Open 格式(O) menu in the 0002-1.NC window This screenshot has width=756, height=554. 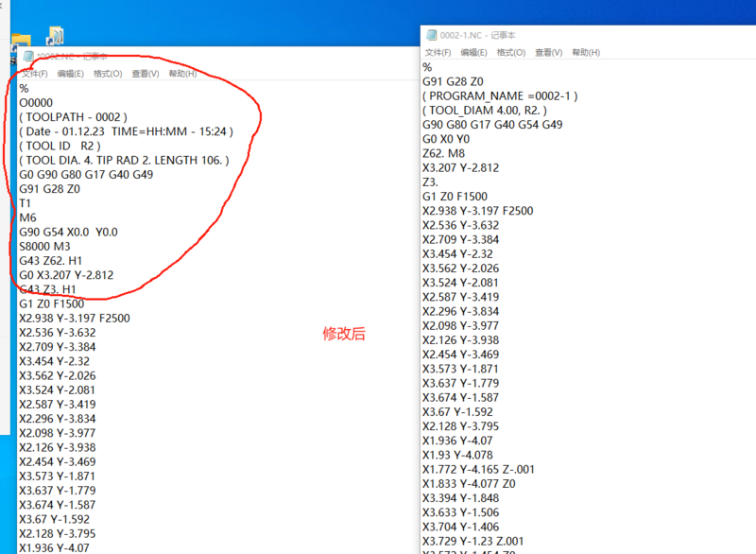[511, 53]
